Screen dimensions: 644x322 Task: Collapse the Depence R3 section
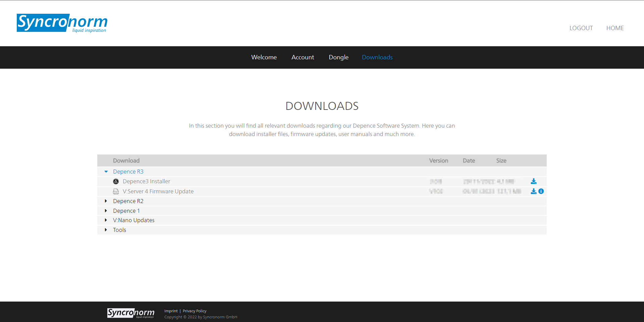(106, 172)
